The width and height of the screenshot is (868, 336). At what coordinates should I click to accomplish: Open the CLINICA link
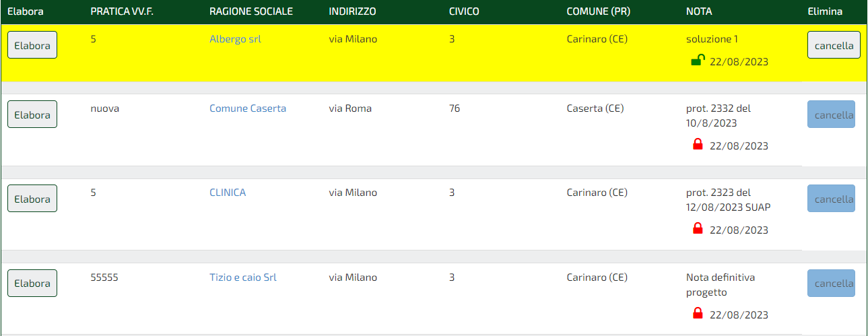coord(228,193)
